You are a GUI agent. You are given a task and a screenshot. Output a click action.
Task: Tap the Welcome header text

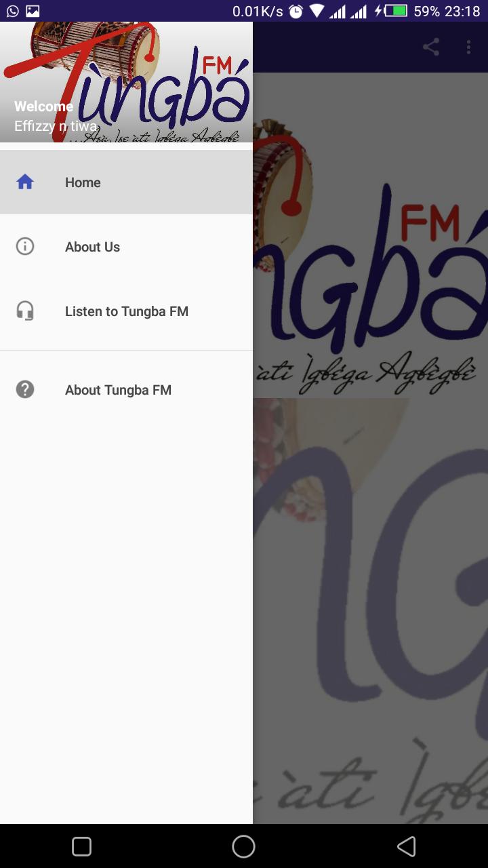[43, 106]
